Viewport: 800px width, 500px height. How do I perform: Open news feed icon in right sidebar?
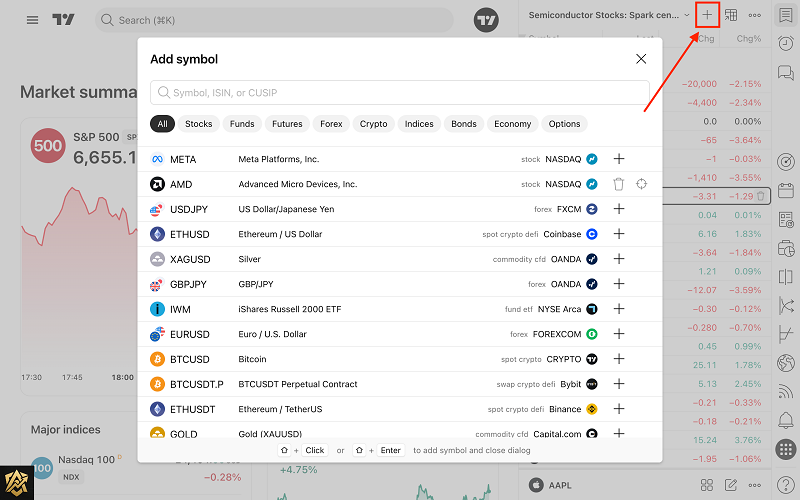[786, 391]
